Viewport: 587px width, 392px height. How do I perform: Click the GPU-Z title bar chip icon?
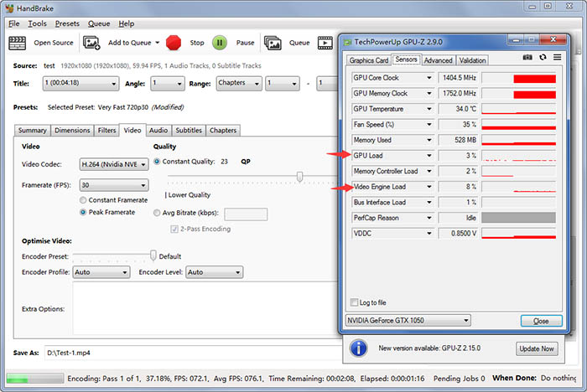click(x=348, y=42)
